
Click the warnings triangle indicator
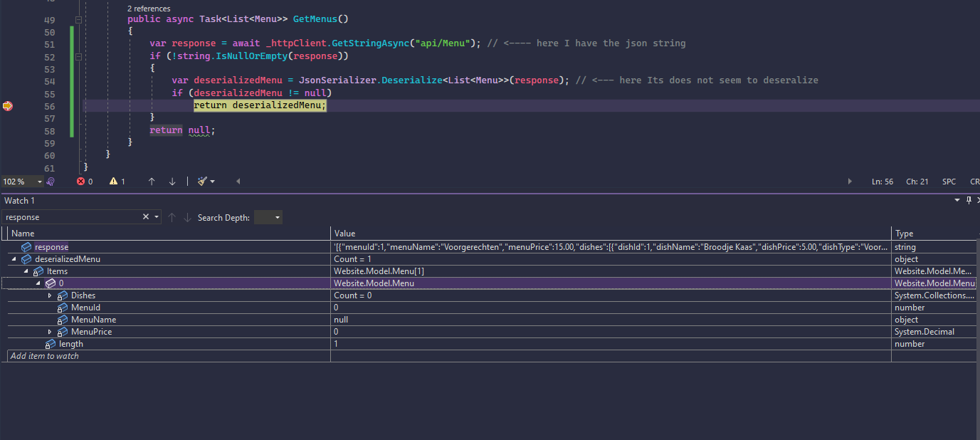(x=113, y=182)
